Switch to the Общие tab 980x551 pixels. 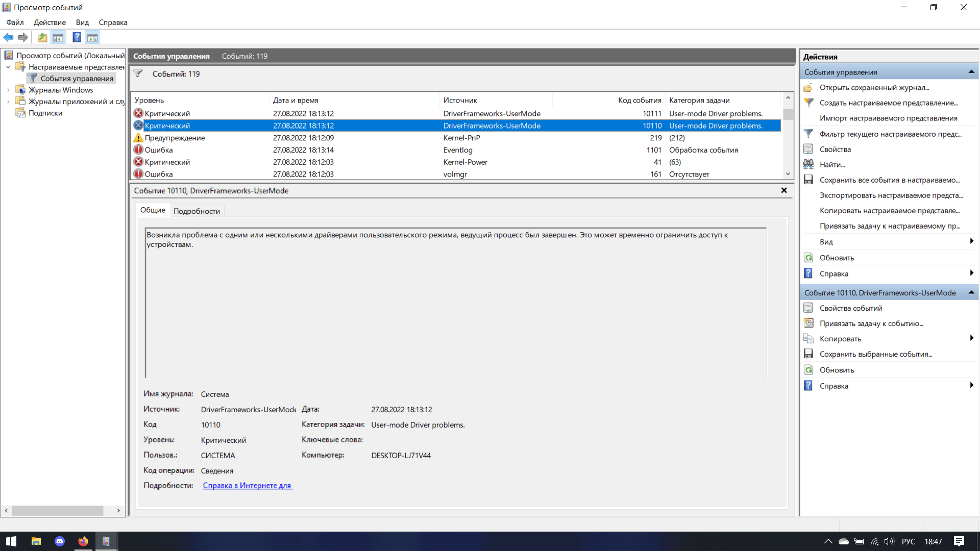pyautogui.click(x=153, y=210)
